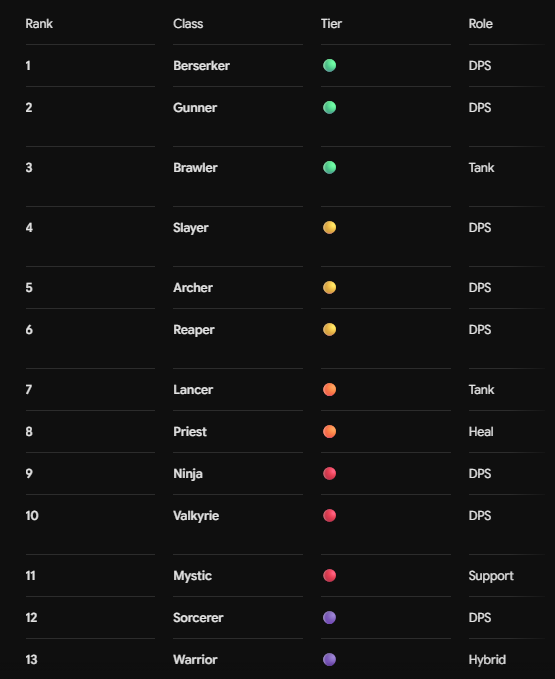Select the Mystic class entry
The height and width of the screenshot is (679, 555).
pyautogui.click(x=192, y=576)
